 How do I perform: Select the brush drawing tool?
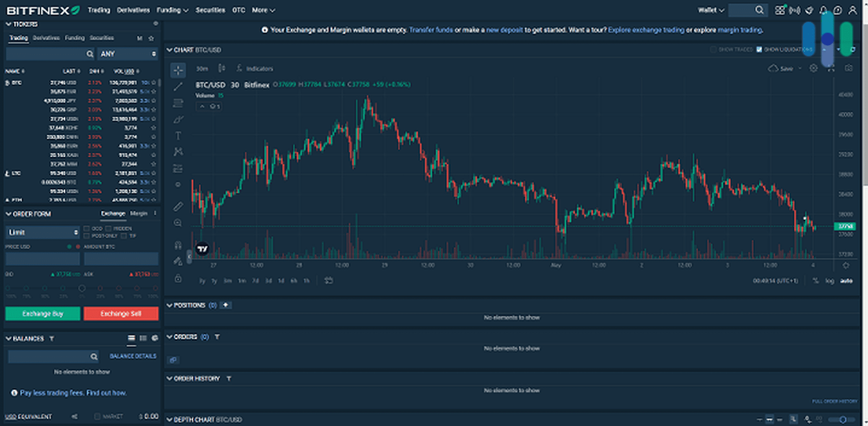pos(178,119)
